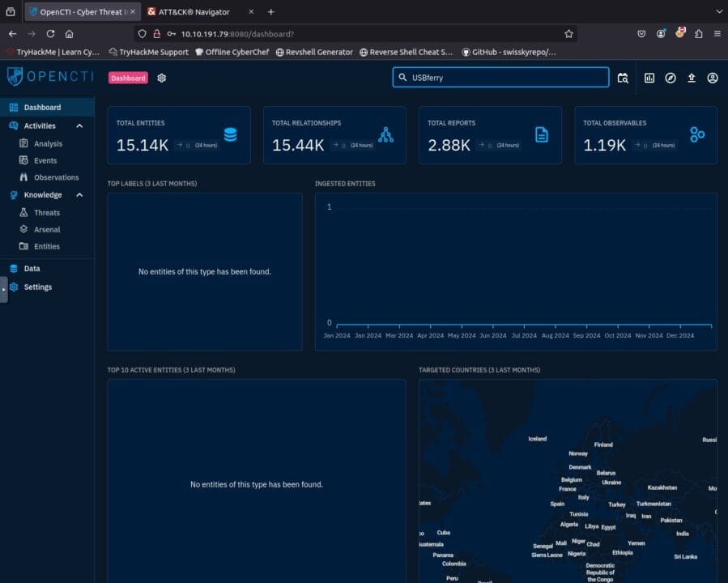Open custom dashboards chart icon
Image resolution: width=728 pixels, height=583 pixels.
click(649, 78)
